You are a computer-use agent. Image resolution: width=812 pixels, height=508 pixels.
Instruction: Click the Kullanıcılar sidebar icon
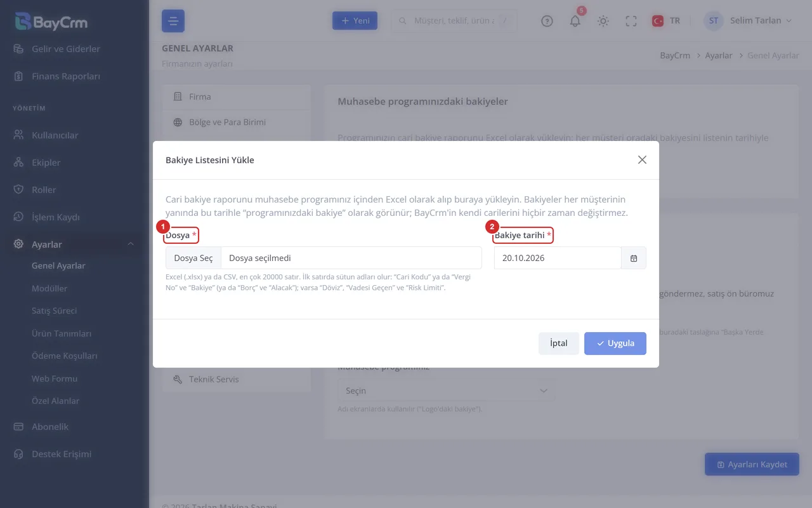click(x=18, y=135)
